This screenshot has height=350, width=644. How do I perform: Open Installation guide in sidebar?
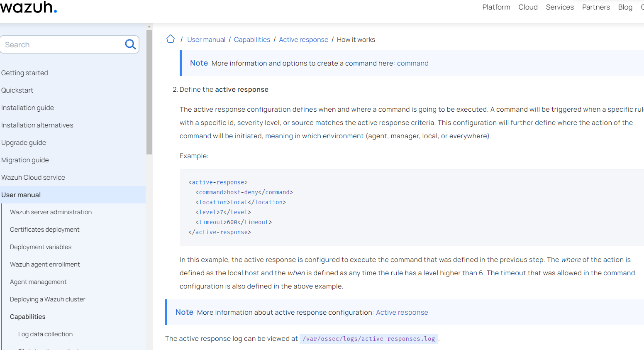click(27, 108)
